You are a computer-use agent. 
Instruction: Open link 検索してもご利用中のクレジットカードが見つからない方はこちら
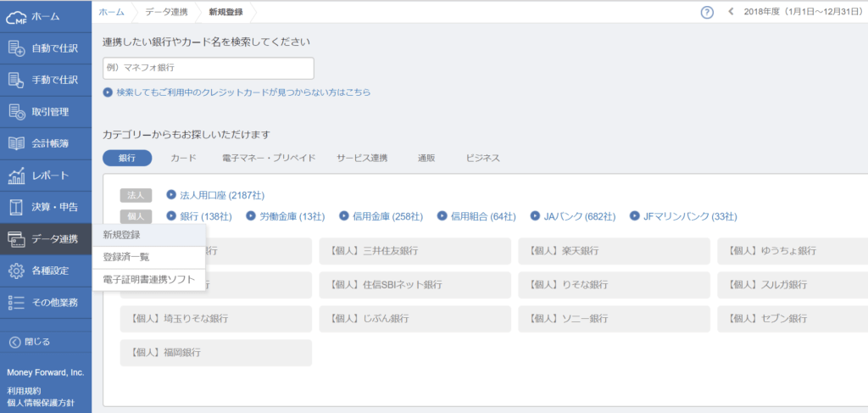pos(243,92)
